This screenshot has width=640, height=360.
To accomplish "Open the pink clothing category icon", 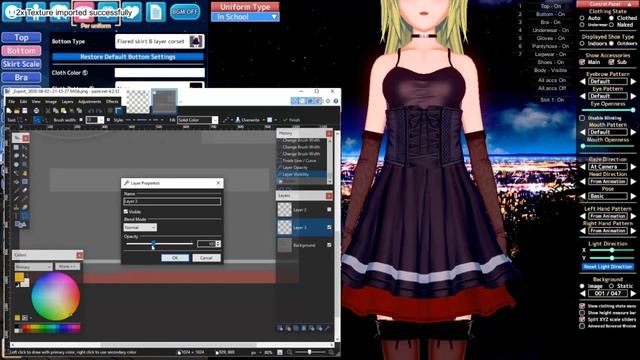I will 84,12.
